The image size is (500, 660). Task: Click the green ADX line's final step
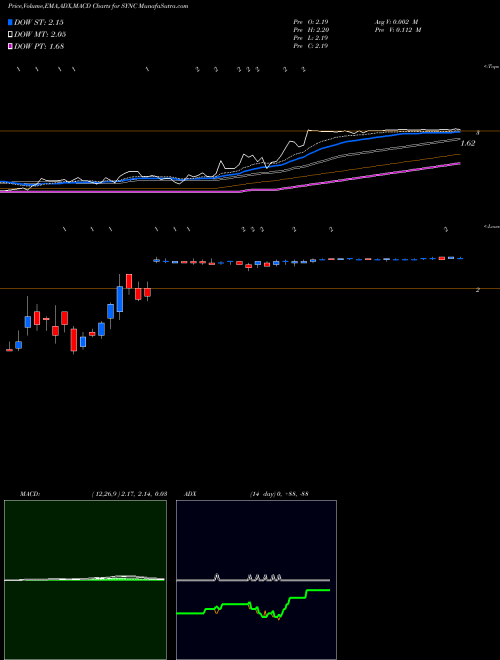(x=318, y=591)
